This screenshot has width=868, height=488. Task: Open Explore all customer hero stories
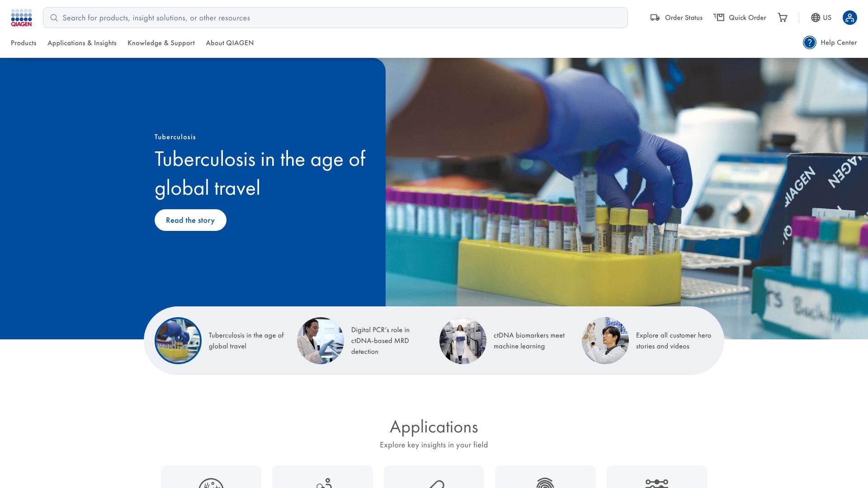point(673,341)
